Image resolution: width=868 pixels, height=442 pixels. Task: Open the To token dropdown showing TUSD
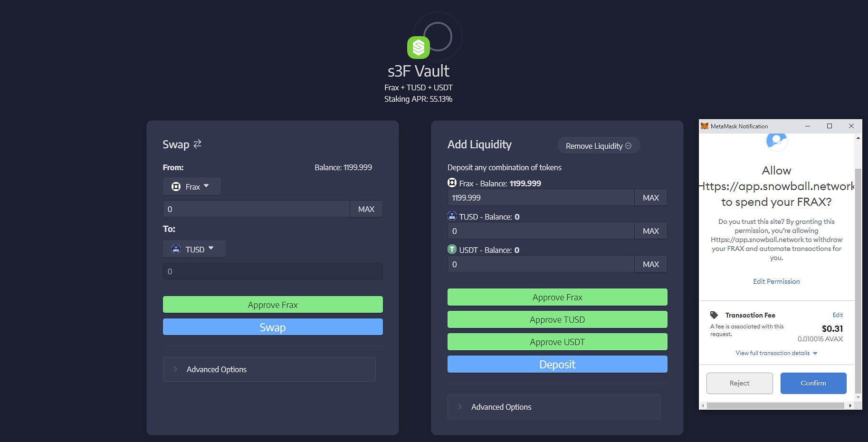194,249
